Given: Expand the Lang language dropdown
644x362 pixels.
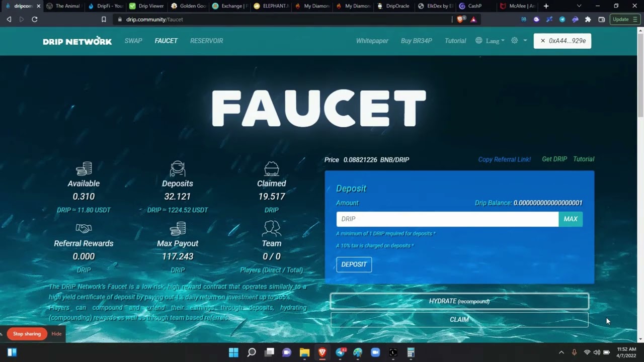Looking at the screenshot, I should coord(495,41).
